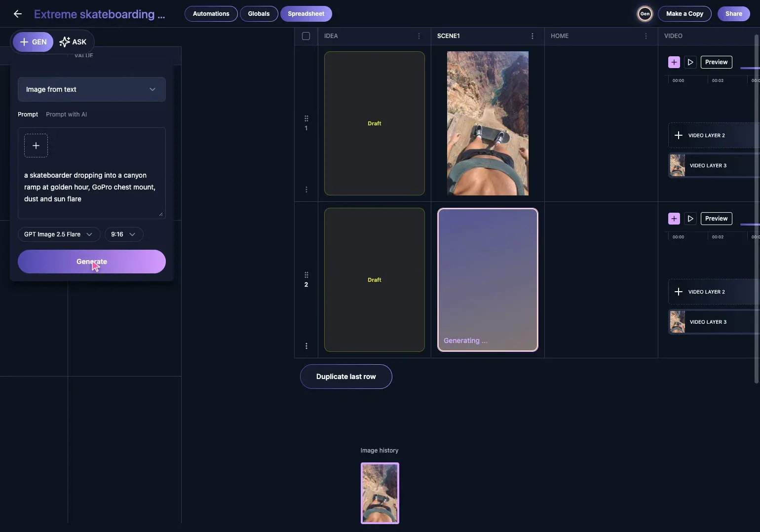This screenshot has width=760, height=532.
Task: Click row 1 pink plus video icon
Action: point(674,62)
